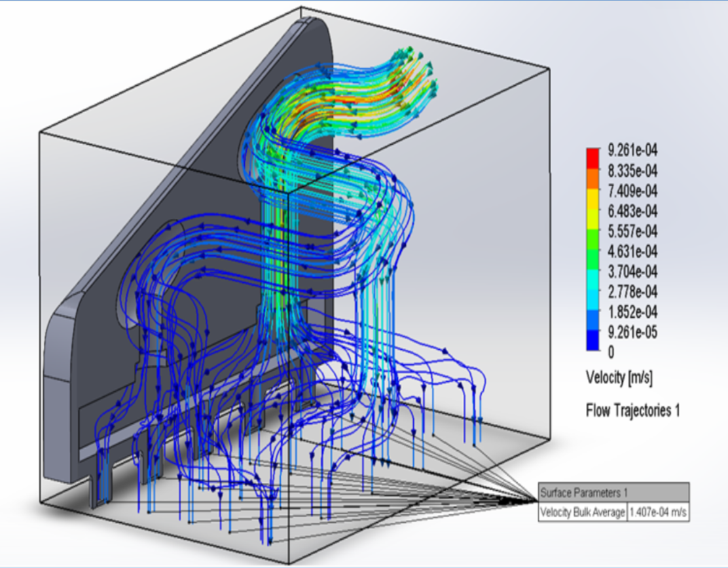The width and height of the screenshot is (728, 568).
Task: Select the 7.409e-04 legend value
Action: coord(632,191)
